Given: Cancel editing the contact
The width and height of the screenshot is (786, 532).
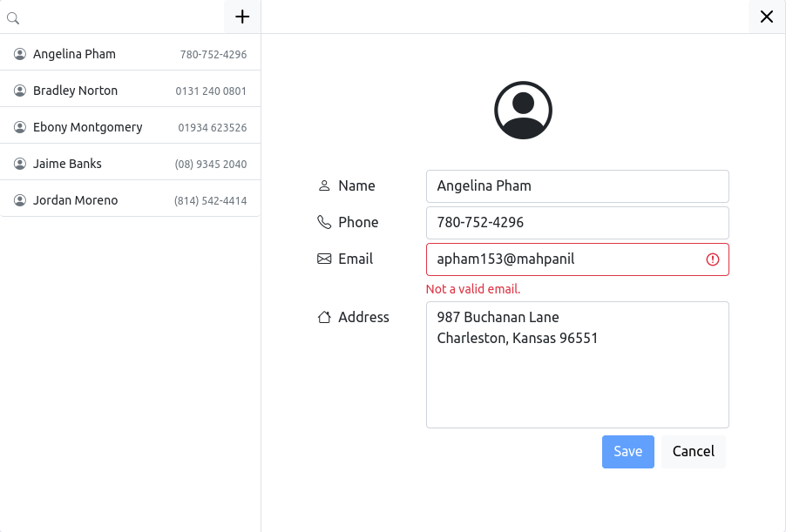Looking at the screenshot, I should point(693,451).
